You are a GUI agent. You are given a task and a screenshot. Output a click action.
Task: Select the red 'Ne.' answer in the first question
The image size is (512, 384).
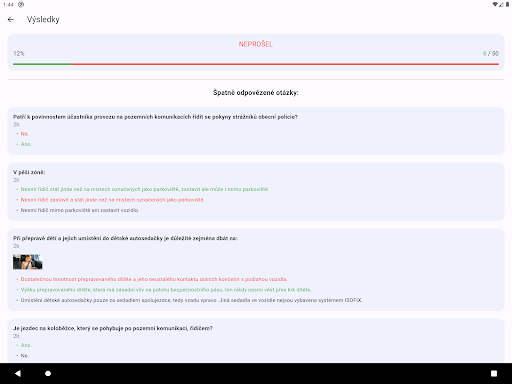coord(25,134)
